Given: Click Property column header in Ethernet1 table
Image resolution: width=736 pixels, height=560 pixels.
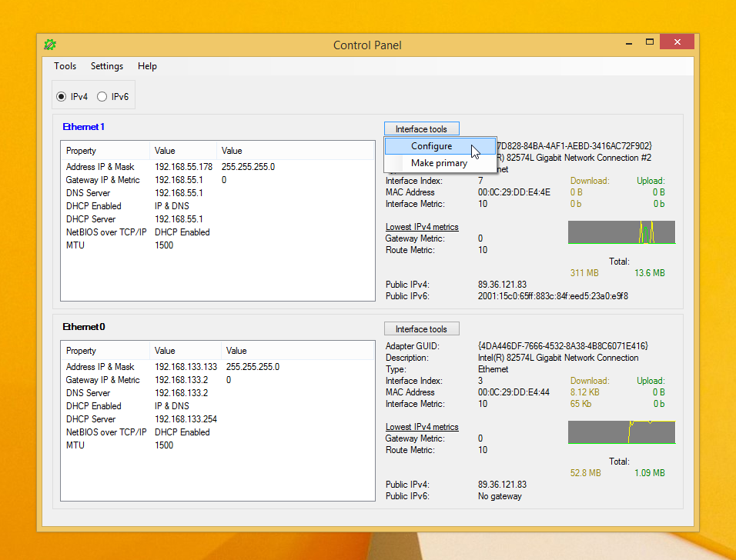Looking at the screenshot, I should (105, 151).
